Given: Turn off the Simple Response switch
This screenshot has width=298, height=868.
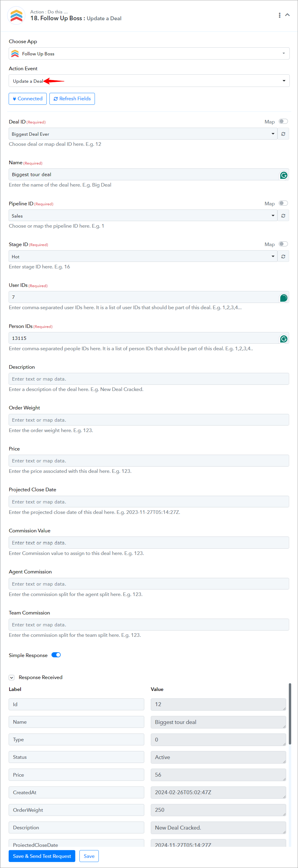Looking at the screenshot, I should pyautogui.click(x=56, y=655).
